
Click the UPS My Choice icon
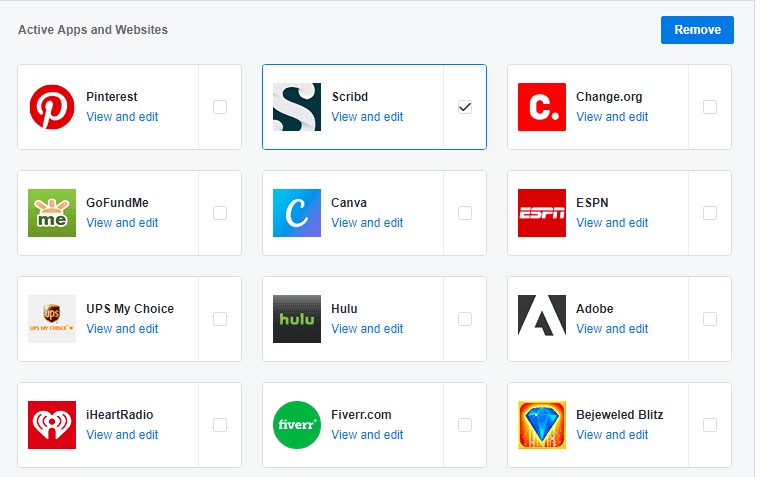(52, 319)
